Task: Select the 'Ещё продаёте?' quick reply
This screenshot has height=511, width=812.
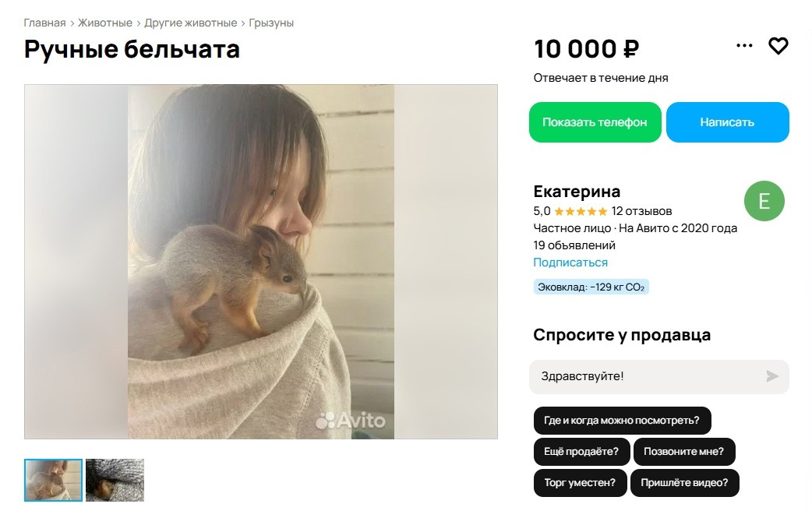Action: coord(581,452)
